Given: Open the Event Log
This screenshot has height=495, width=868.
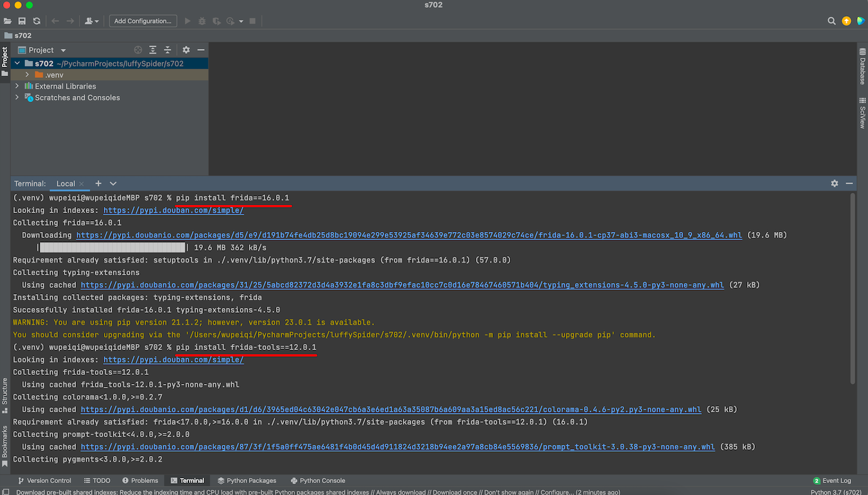Looking at the screenshot, I should tap(832, 481).
